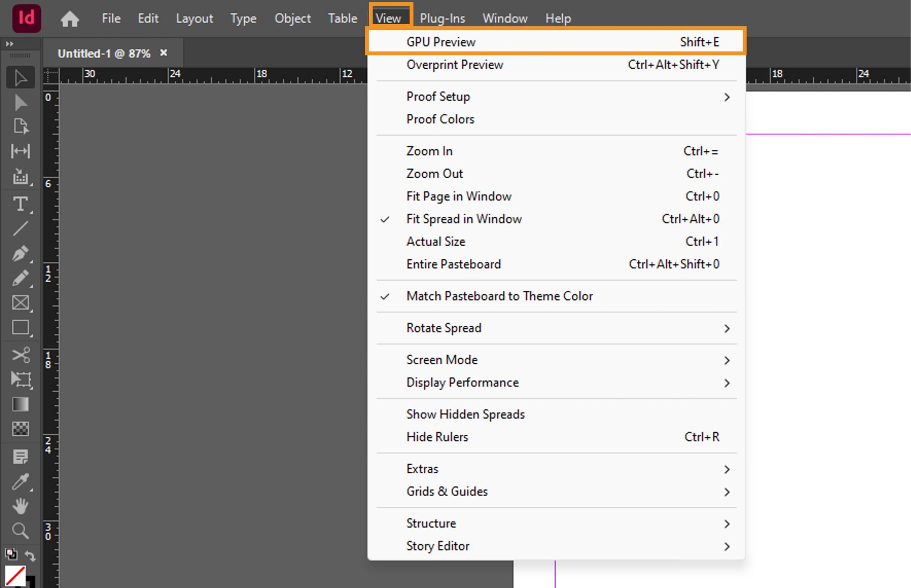Open the Screen Mode submenu

click(x=442, y=359)
